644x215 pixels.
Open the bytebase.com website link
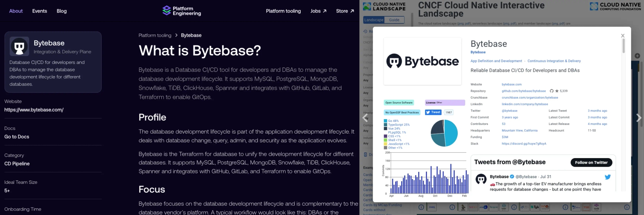click(x=512, y=84)
